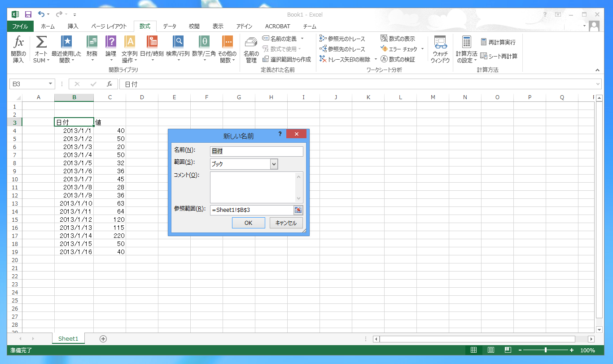
Task: Open the Name Box dropdown arrow
Action: pos(51,84)
